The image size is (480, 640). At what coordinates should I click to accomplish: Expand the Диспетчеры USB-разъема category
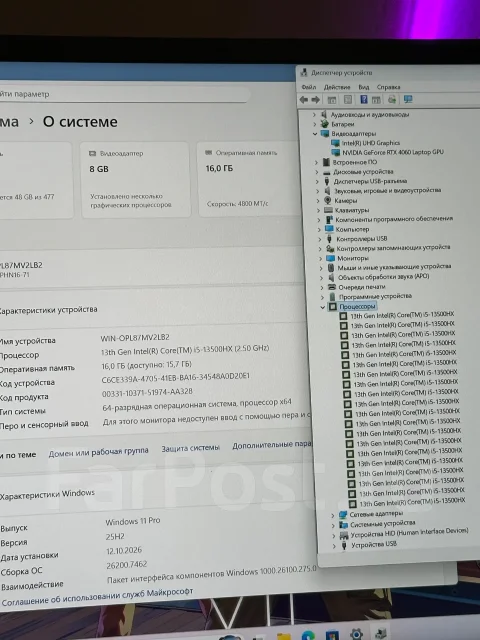tap(317, 181)
